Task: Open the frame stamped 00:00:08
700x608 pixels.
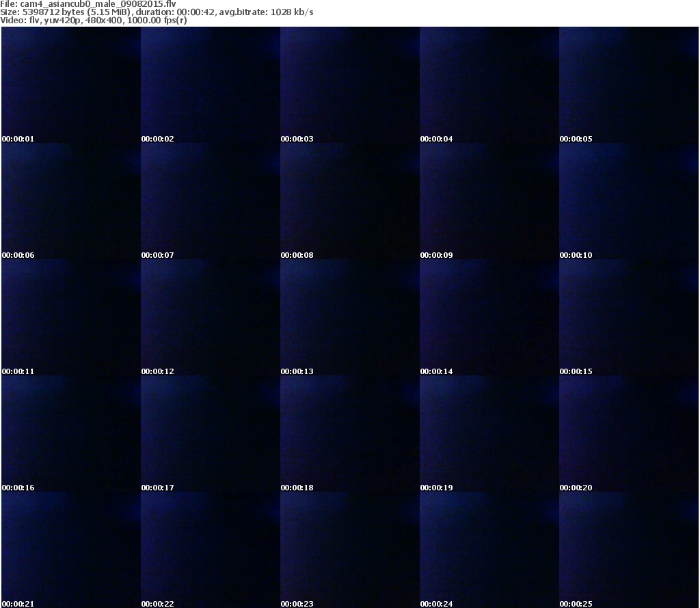Action: (350, 201)
